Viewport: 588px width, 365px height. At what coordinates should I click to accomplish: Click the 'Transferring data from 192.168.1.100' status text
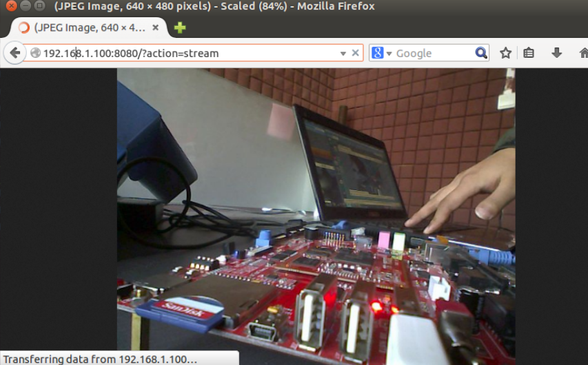point(100,359)
